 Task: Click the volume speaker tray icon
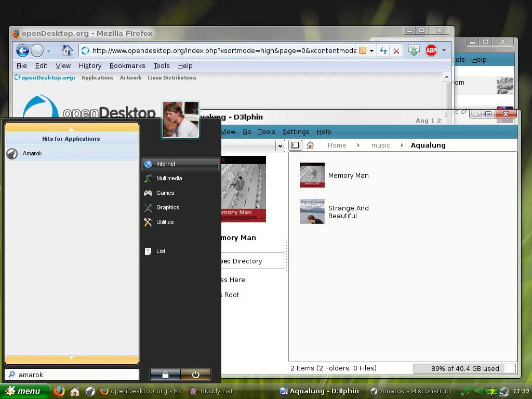pyautogui.click(x=478, y=391)
